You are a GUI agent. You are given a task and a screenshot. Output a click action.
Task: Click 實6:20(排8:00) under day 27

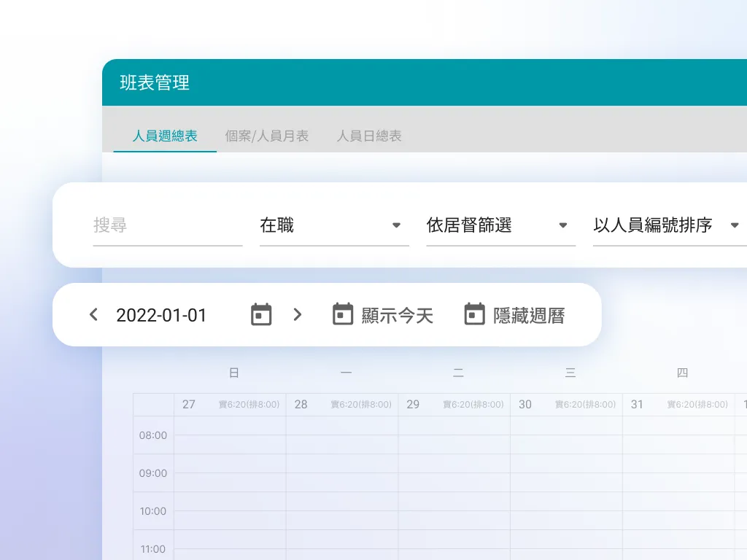[x=249, y=404]
